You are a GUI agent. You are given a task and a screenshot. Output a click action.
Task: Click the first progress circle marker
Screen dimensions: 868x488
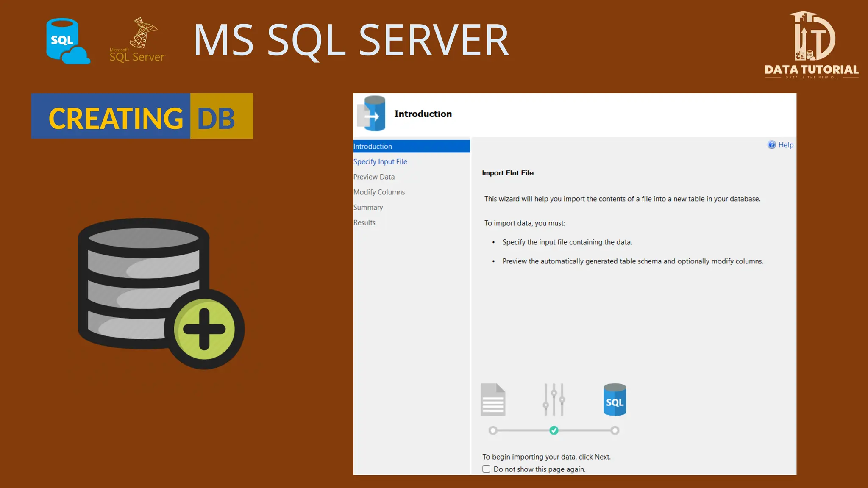tap(492, 430)
